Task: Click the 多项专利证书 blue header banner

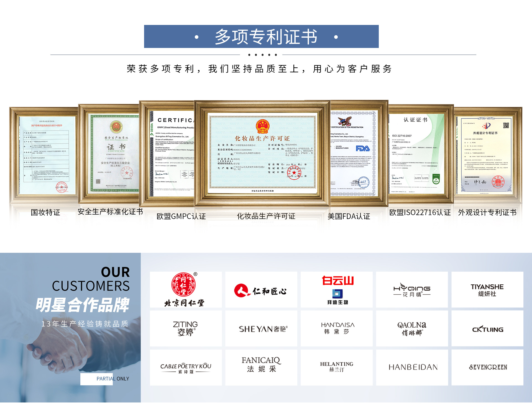Action: click(261, 37)
